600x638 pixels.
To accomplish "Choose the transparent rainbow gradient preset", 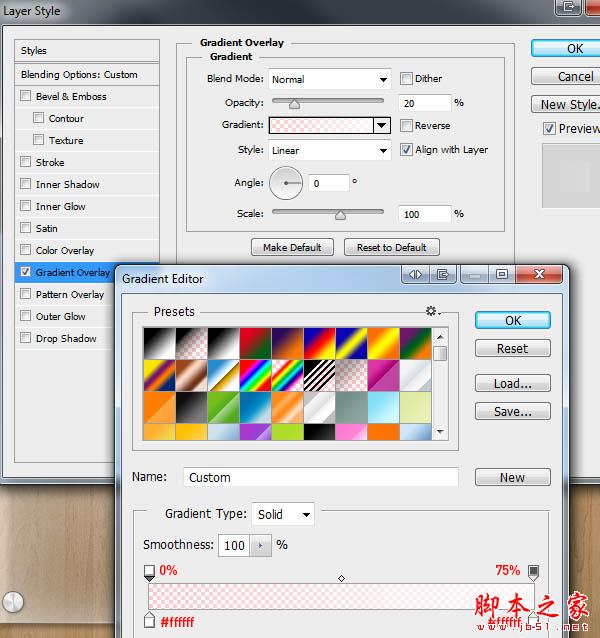I will pyautogui.click(x=287, y=375).
